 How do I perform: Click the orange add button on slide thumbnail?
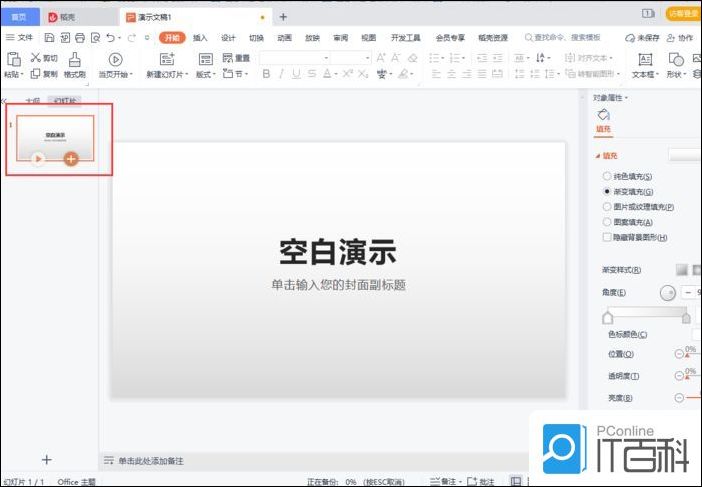[71, 158]
